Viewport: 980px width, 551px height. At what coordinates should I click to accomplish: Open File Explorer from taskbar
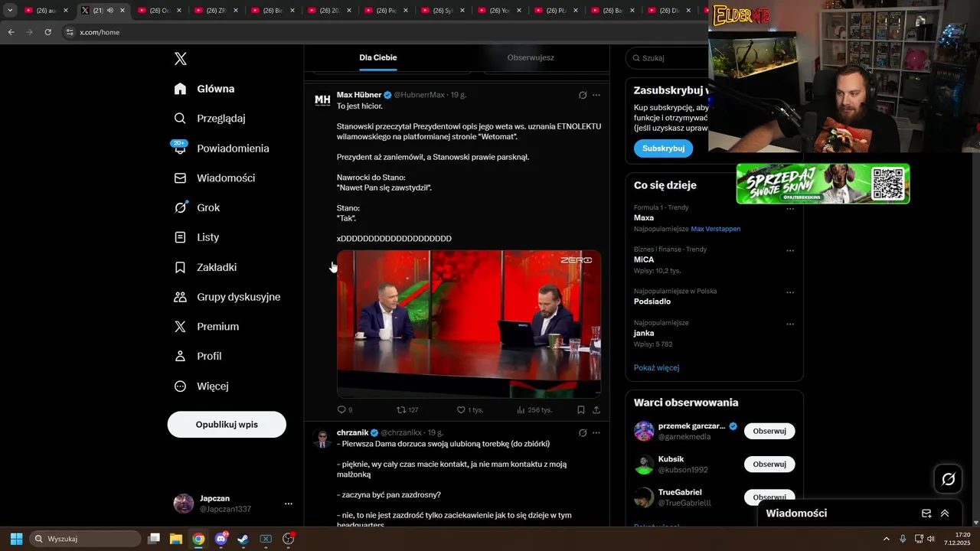click(176, 539)
